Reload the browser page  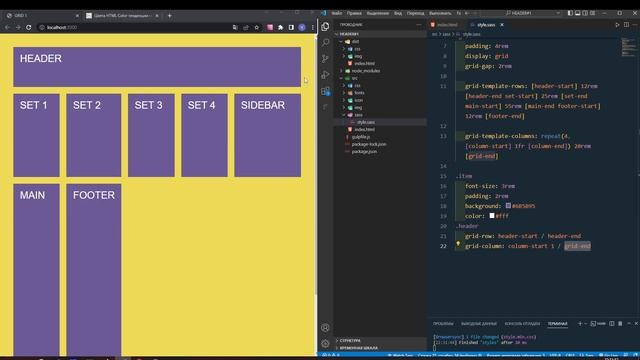29,27
